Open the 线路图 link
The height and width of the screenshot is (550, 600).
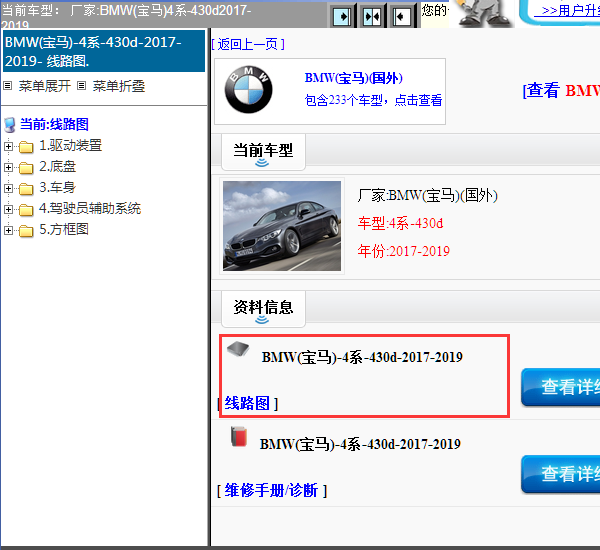pyautogui.click(x=247, y=403)
